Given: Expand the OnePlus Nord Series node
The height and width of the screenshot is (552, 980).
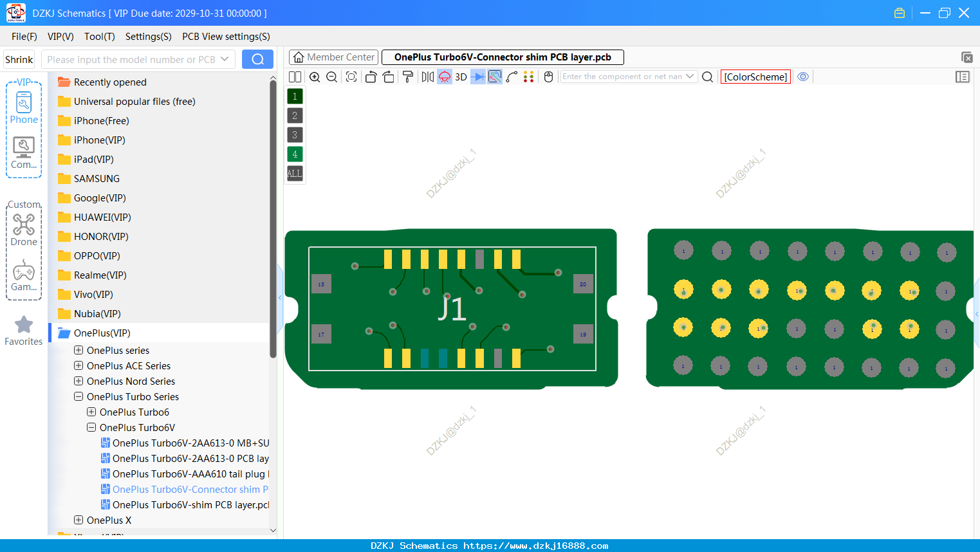Looking at the screenshot, I should 79,382.
